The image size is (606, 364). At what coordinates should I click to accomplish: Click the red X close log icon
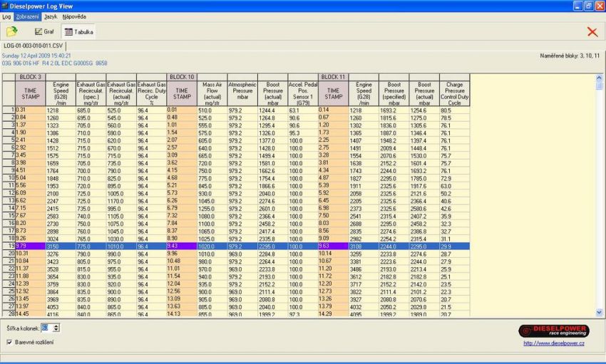[x=592, y=31]
